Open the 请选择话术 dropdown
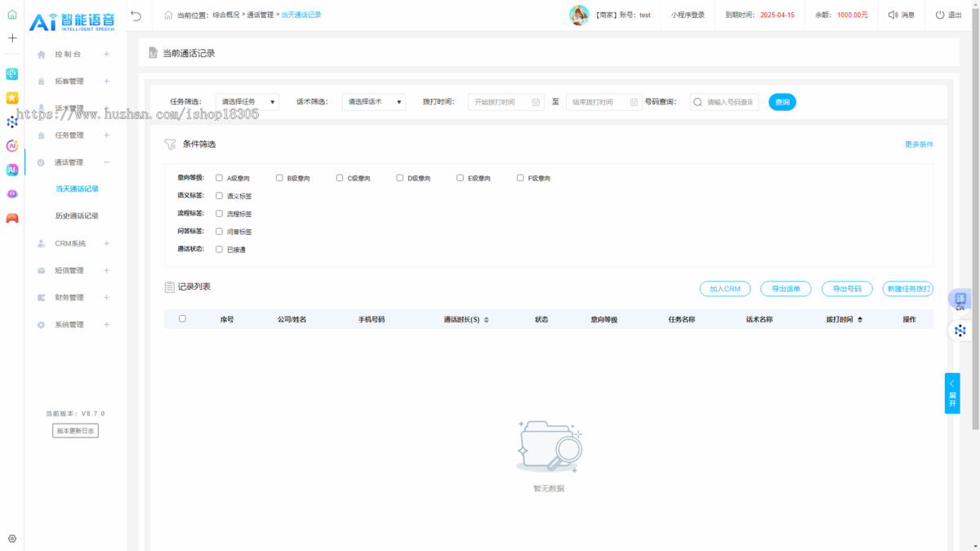The height and width of the screenshot is (551, 980). (374, 102)
